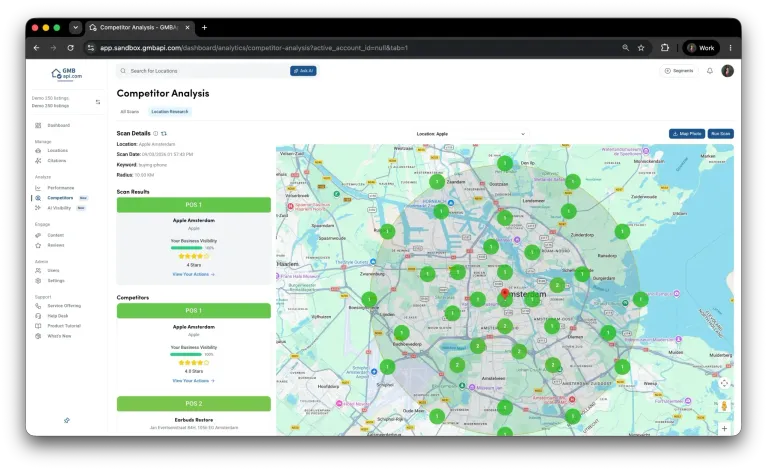Click the map recenter crosshair control
768x471 pixels.
724,383
